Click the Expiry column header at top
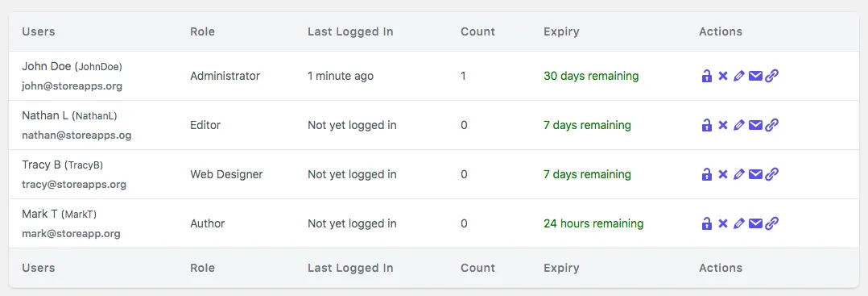Viewport: 868px width, 296px height. [x=561, y=31]
